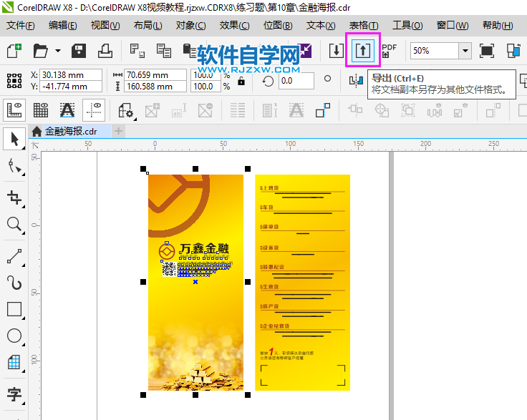Select the Ellipse tool

(x=14, y=336)
